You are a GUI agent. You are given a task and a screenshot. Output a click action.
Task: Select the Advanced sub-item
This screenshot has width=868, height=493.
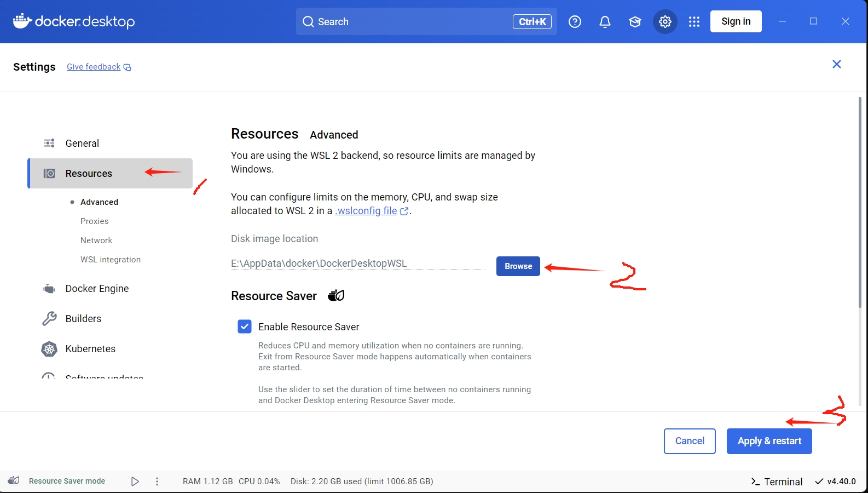coord(99,202)
